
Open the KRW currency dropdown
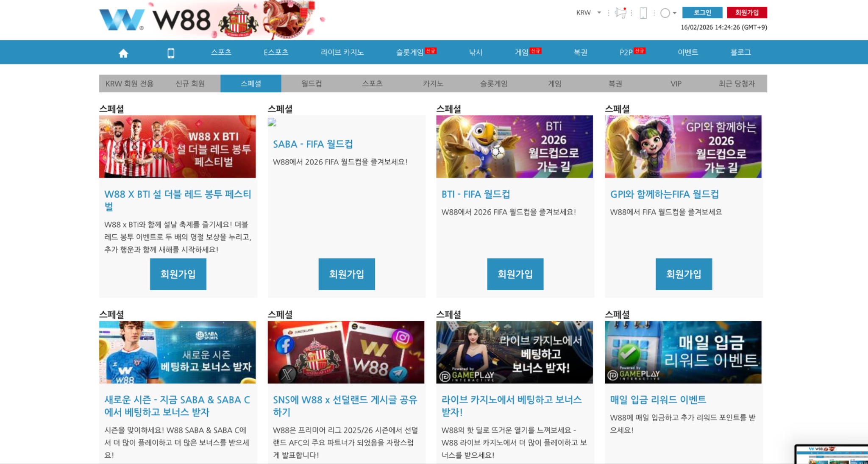pyautogui.click(x=588, y=13)
